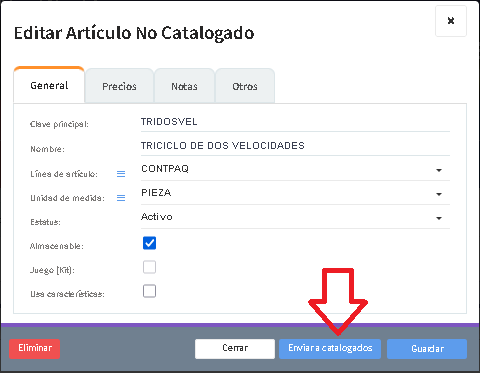
Task: Click the red Eliminar button
Action: 35,349
